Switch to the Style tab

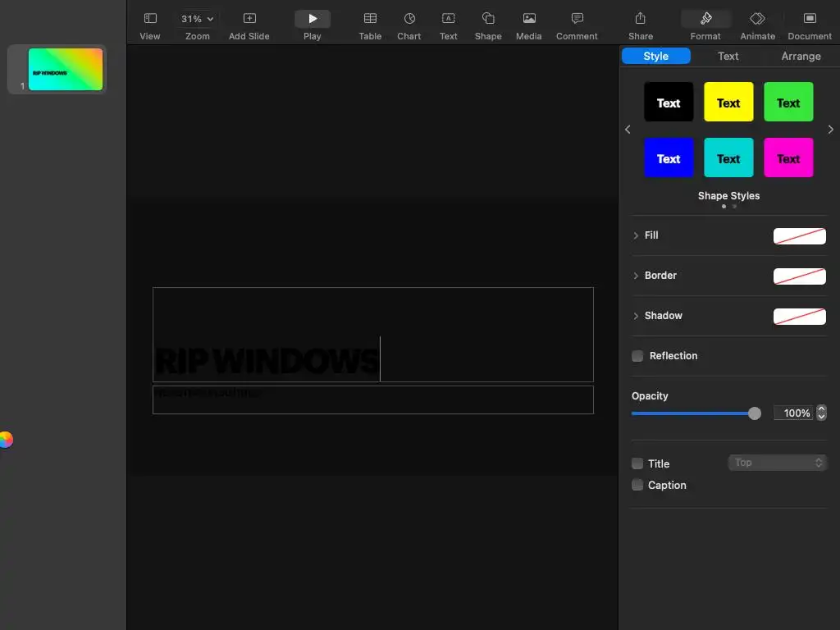(655, 56)
